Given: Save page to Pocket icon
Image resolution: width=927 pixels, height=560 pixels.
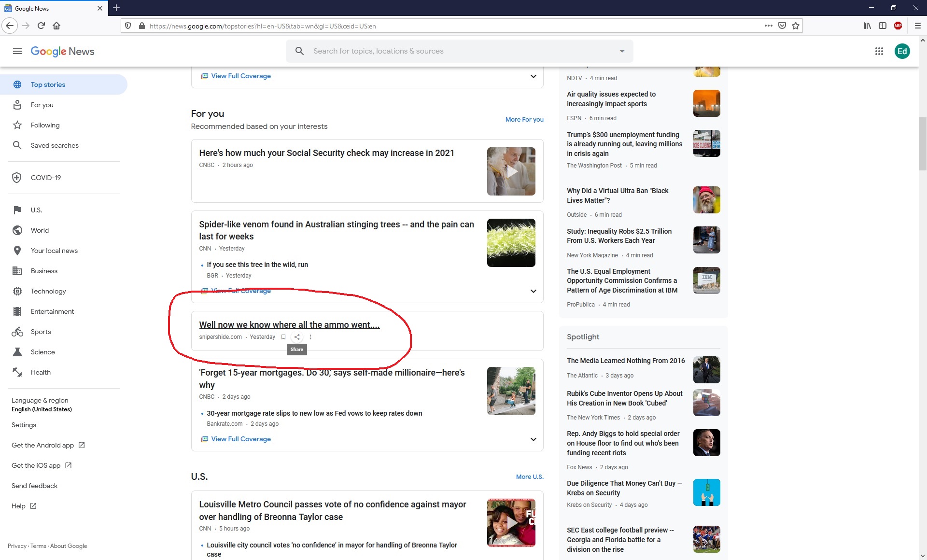Looking at the screenshot, I should (782, 26).
